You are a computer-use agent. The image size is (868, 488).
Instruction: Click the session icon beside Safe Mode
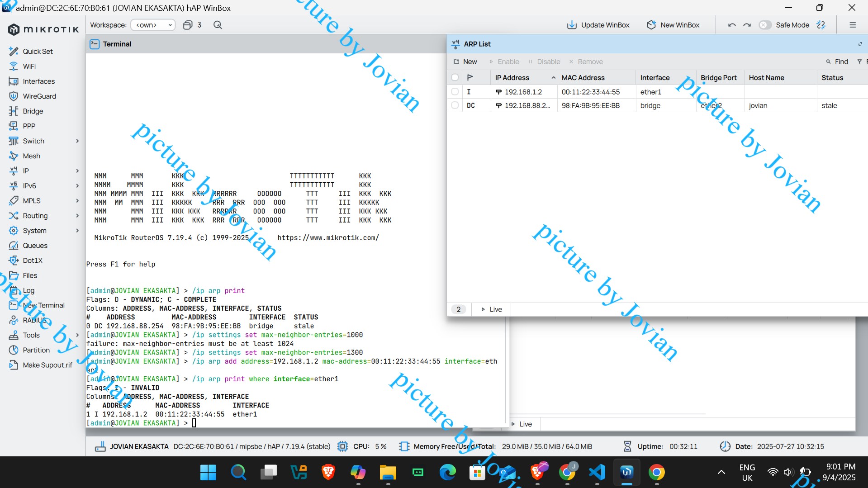click(821, 25)
